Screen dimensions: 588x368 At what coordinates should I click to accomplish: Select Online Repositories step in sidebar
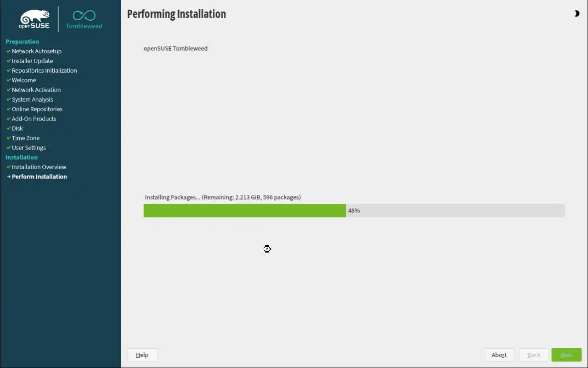pos(37,109)
